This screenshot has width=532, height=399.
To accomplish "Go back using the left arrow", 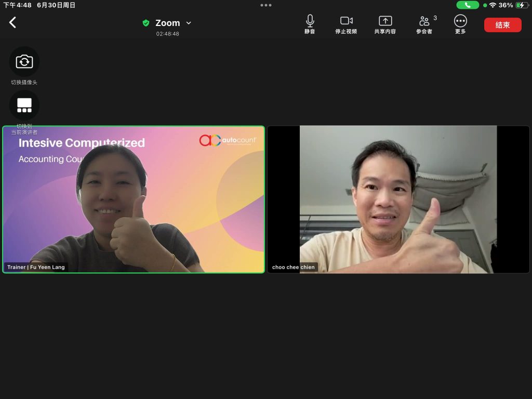I will [12, 23].
